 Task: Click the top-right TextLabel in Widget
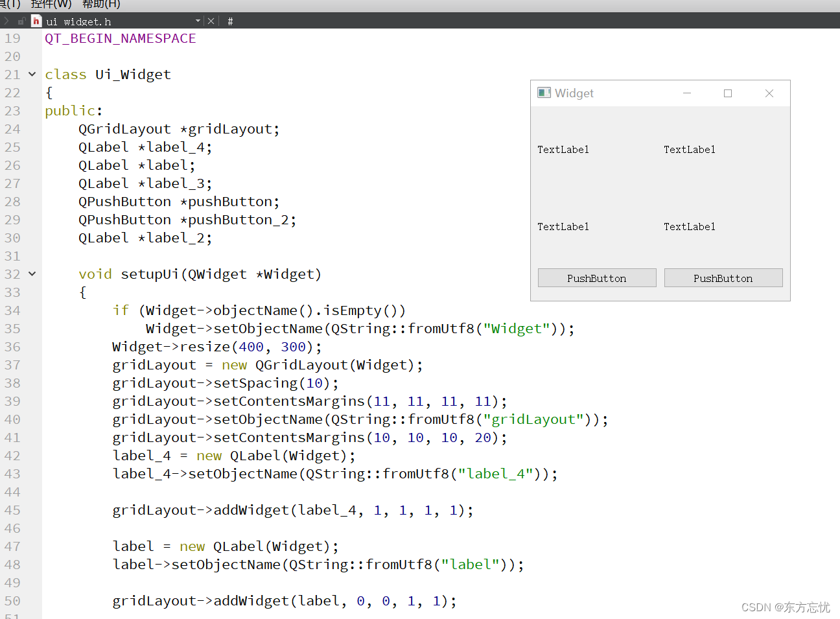tap(690, 150)
